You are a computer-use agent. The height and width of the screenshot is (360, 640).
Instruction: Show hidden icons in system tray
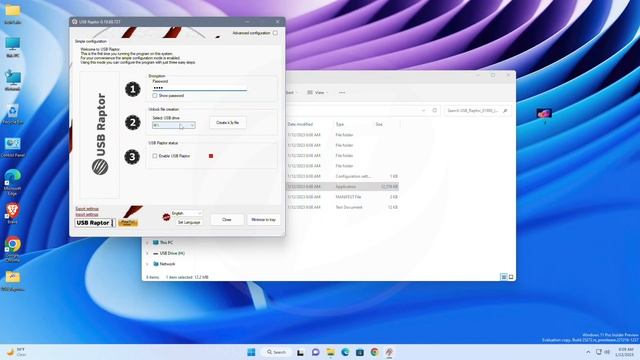[x=588, y=352]
